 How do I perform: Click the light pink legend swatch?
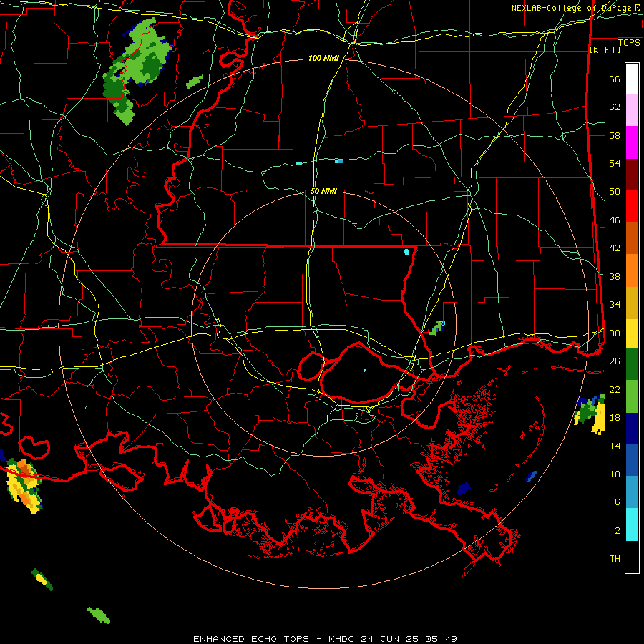tap(632, 110)
